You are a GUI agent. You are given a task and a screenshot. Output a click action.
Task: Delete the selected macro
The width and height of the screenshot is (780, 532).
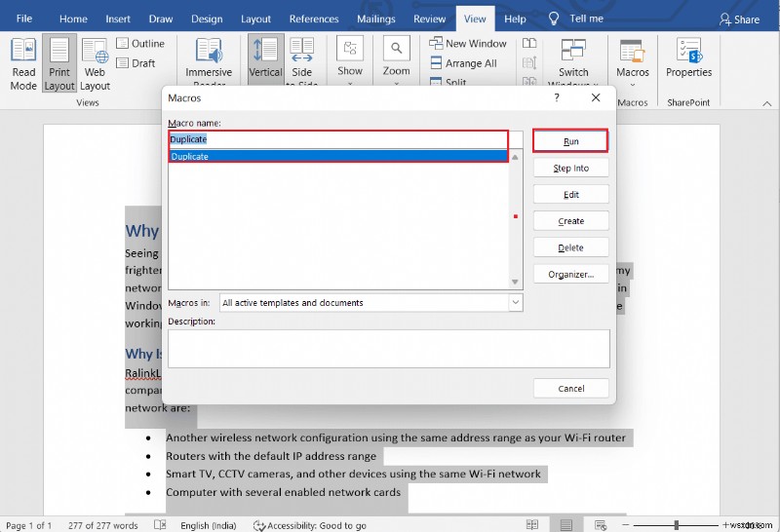coord(570,247)
